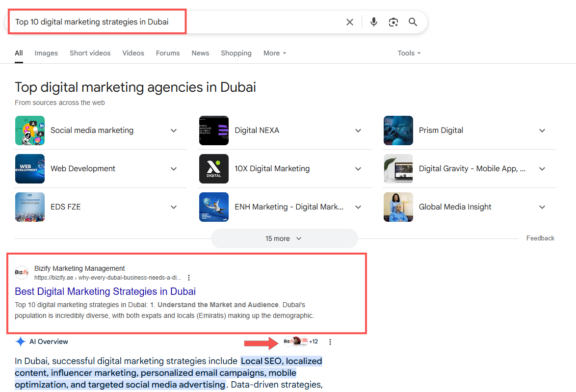Expand the Prism Digital entry chevron
The width and height of the screenshot is (576, 392).
coord(542,131)
